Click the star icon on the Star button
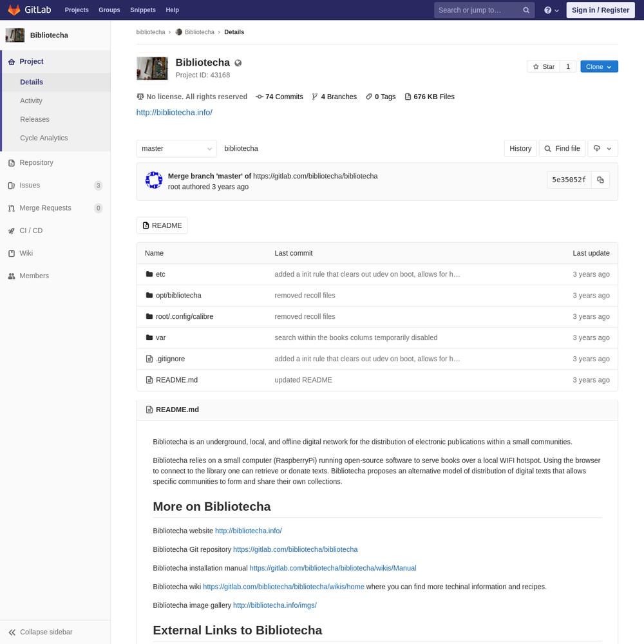 (x=536, y=66)
